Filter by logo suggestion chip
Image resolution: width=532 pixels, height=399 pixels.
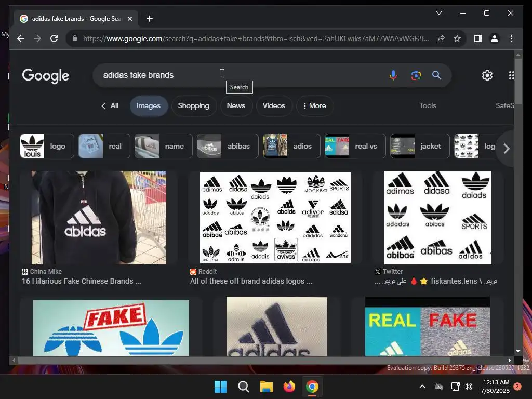(47, 146)
